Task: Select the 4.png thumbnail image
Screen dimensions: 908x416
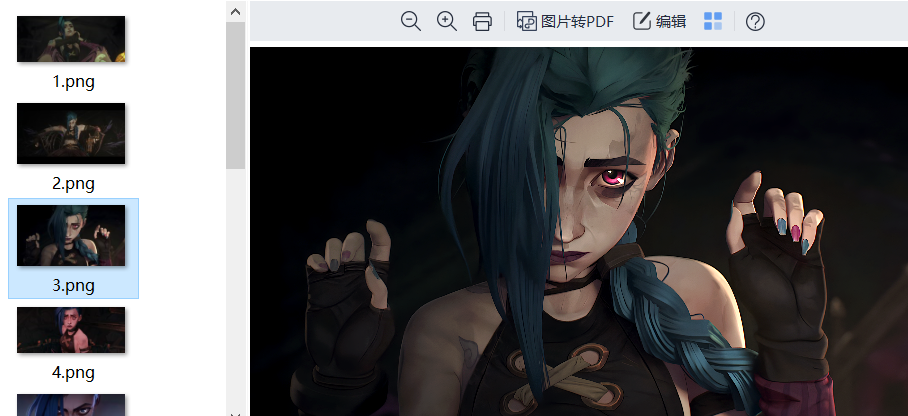Action: (71, 330)
